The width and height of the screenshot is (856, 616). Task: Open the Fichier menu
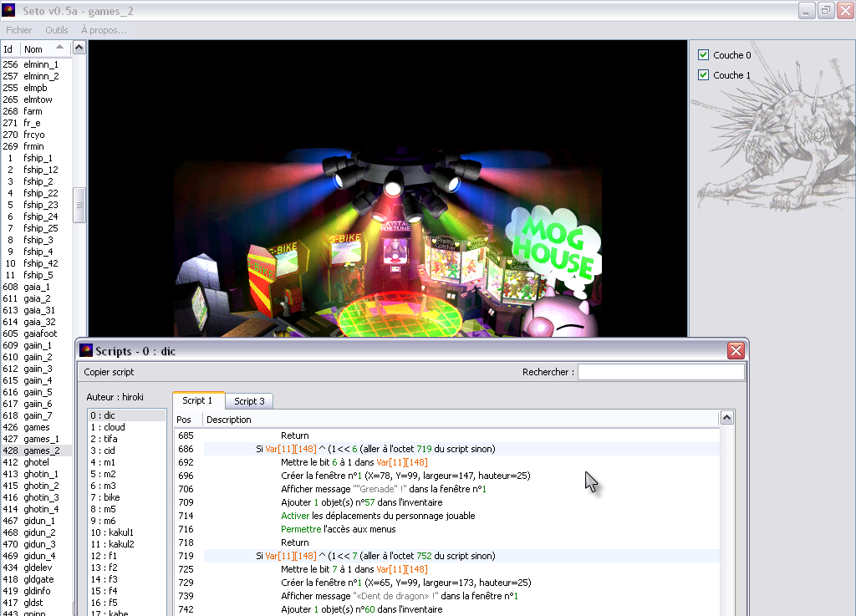18,30
